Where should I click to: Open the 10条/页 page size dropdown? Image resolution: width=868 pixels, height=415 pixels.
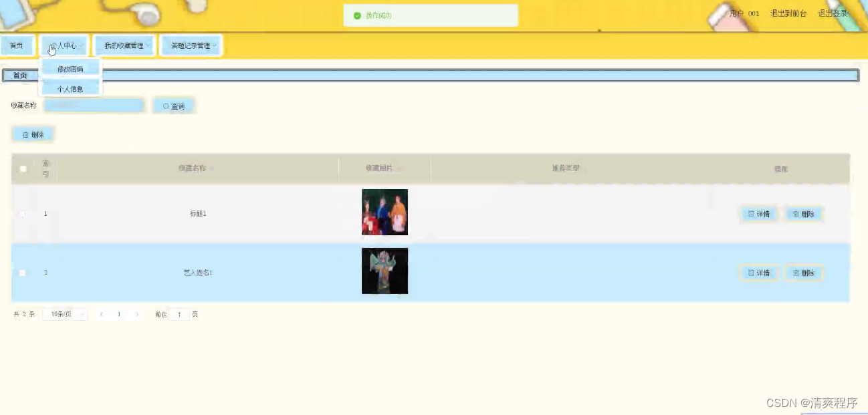pos(65,314)
